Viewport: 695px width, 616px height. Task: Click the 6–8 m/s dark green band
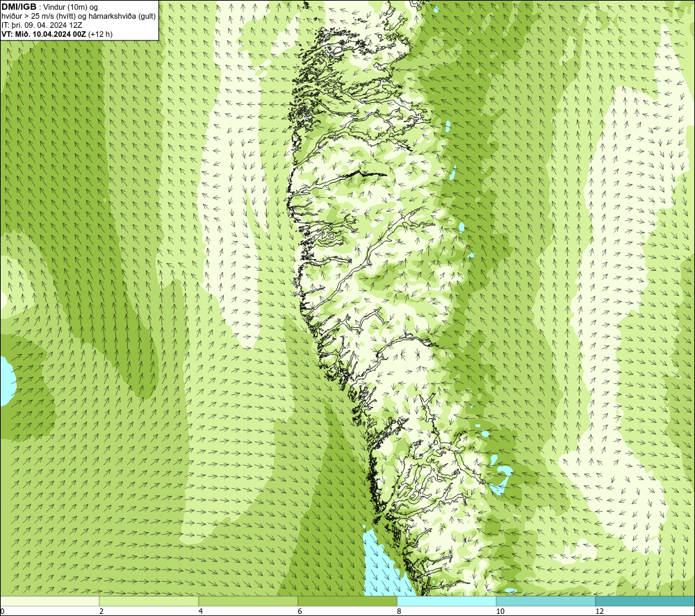tap(347, 601)
